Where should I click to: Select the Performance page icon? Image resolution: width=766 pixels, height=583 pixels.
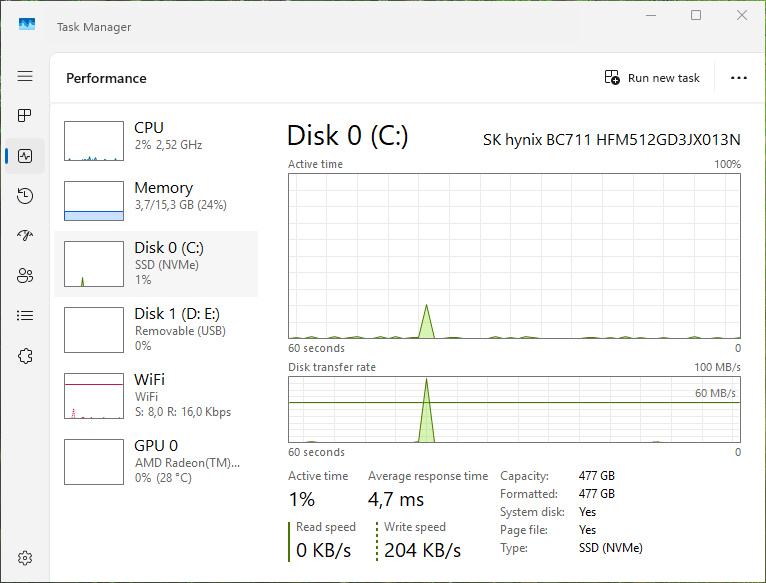coord(25,156)
